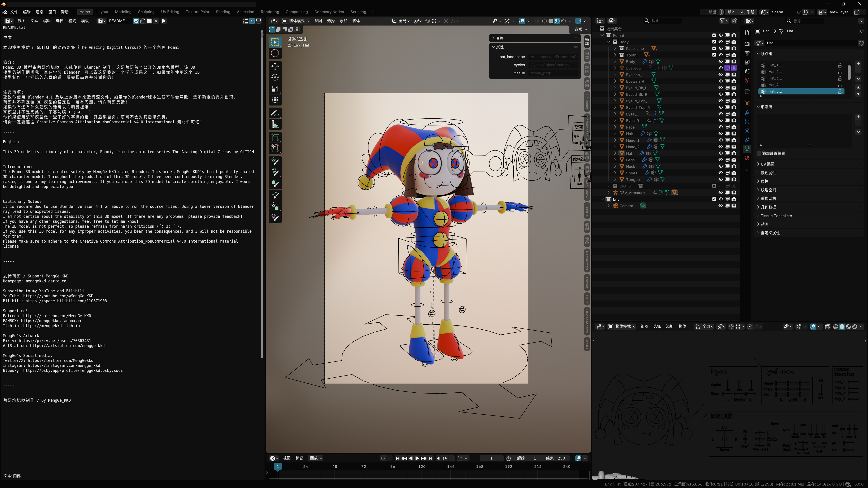The height and width of the screenshot is (488, 868).
Task: Click the Add Cube tool icon
Action: click(275, 137)
